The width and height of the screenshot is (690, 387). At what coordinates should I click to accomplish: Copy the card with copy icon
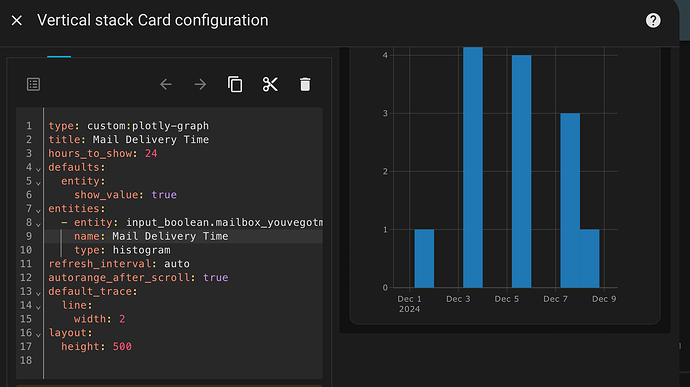point(235,84)
